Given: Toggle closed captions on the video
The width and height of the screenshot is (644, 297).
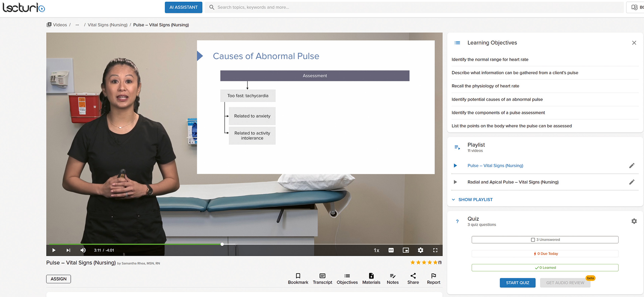Looking at the screenshot, I should tap(391, 250).
